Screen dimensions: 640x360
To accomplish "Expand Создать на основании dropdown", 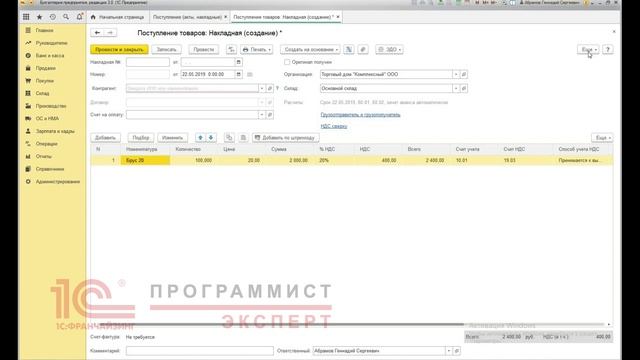I will coord(310,49).
